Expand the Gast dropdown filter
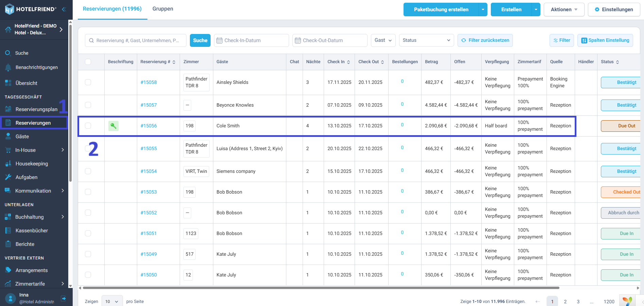This screenshot has width=644, height=306. [383, 40]
